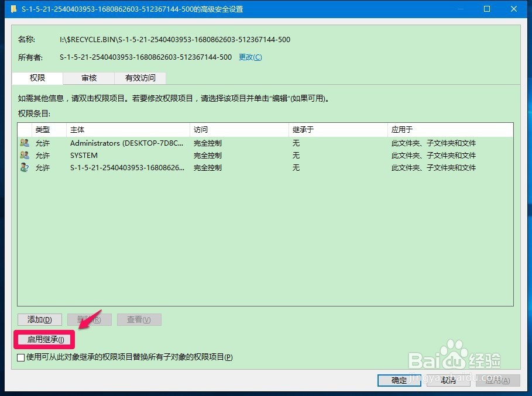Enable the replace child object permissions checkbox
Image resolution: width=532 pixels, height=396 pixels.
coord(20,357)
